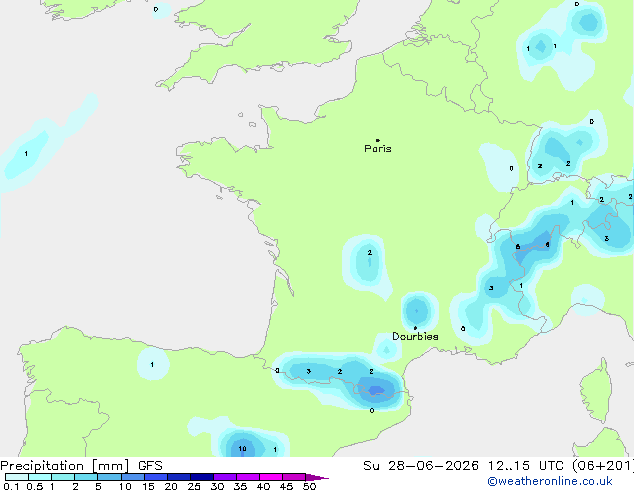The height and width of the screenshot is (490, 634).
Task: Select legend swatch between 0.5 and 1
Action: point(40,477)
